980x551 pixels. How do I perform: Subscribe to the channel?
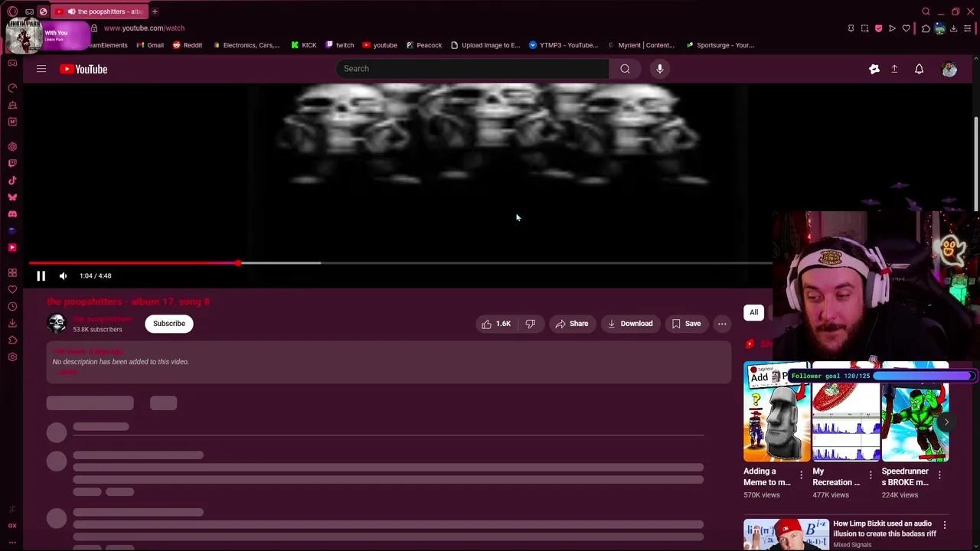tap(169, 324)
